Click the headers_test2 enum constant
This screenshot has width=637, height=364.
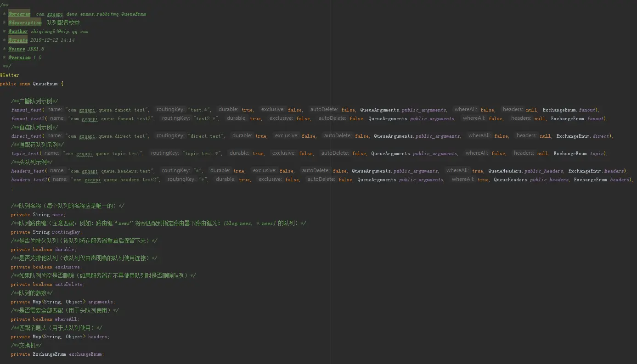click(x=29, y=179)
